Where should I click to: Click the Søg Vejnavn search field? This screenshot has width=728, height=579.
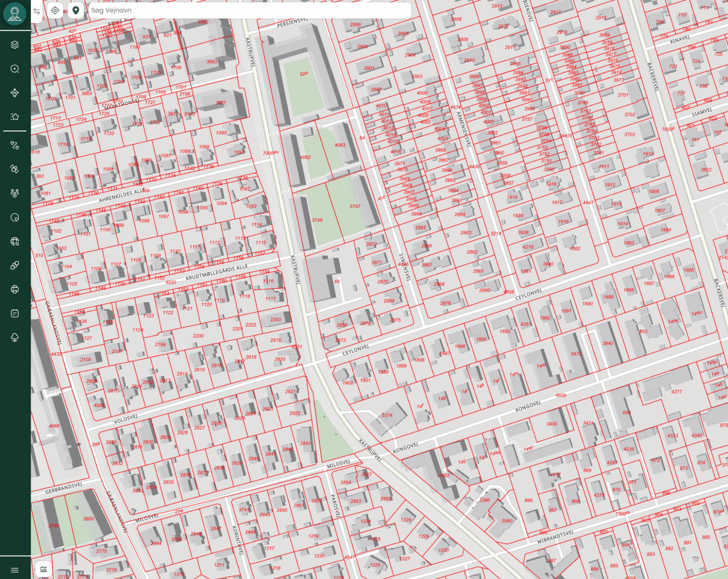tap(249, 10)
